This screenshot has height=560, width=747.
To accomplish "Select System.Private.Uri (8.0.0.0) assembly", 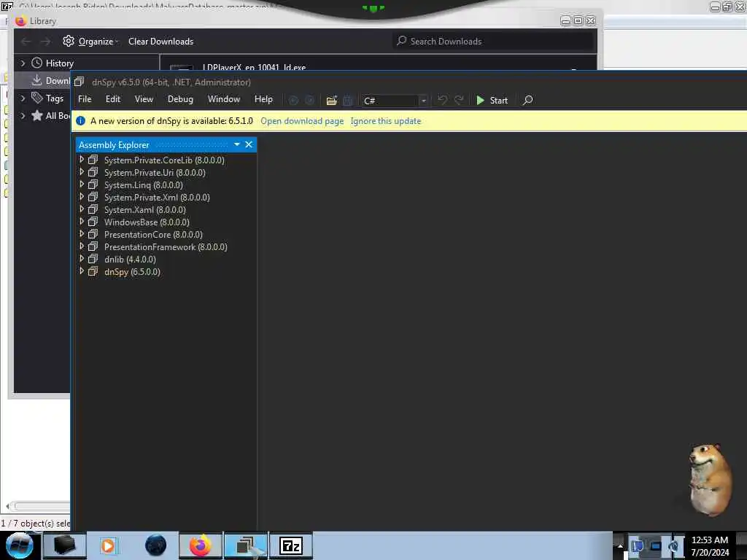I will 155,172.
